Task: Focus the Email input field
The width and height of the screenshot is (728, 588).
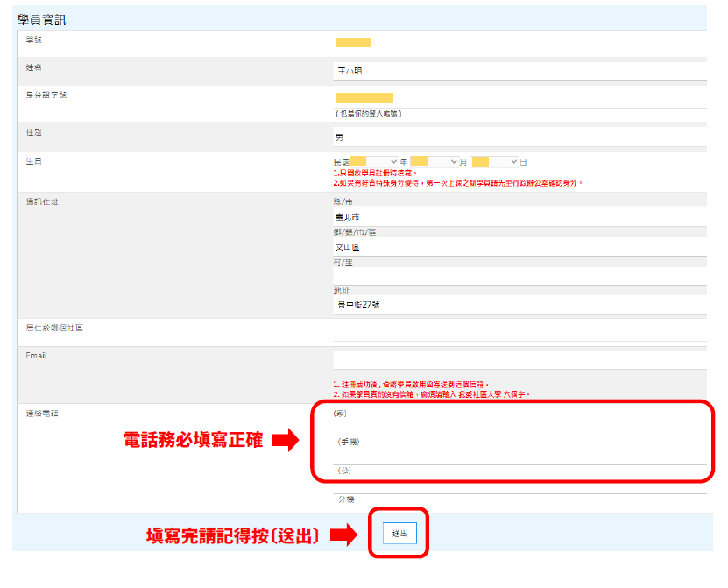Action: 519,359
